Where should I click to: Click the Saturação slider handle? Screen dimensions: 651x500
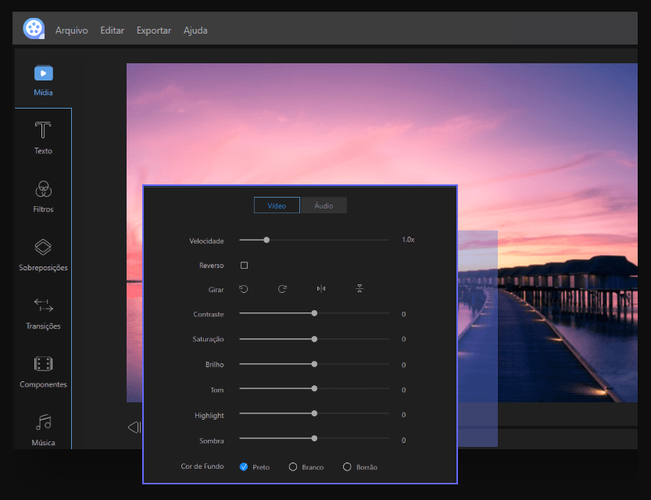pos(314,339)
